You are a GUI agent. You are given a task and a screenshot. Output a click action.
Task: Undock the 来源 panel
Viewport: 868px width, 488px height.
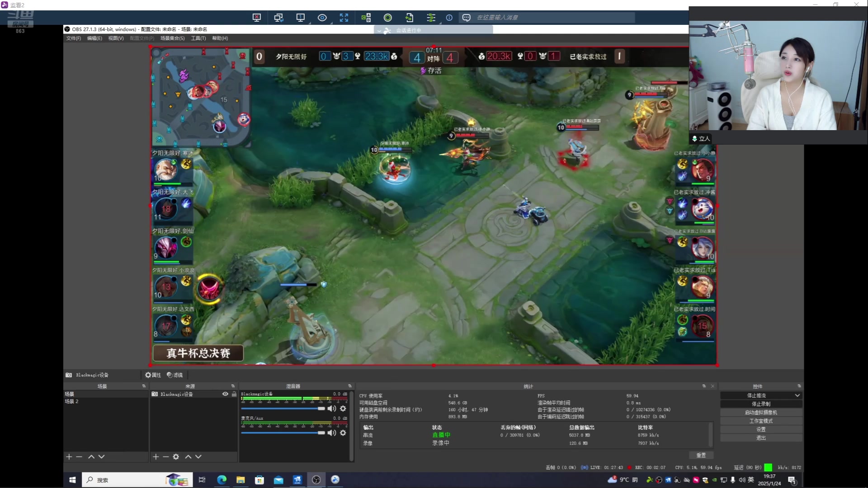click(x=233, y=386)
